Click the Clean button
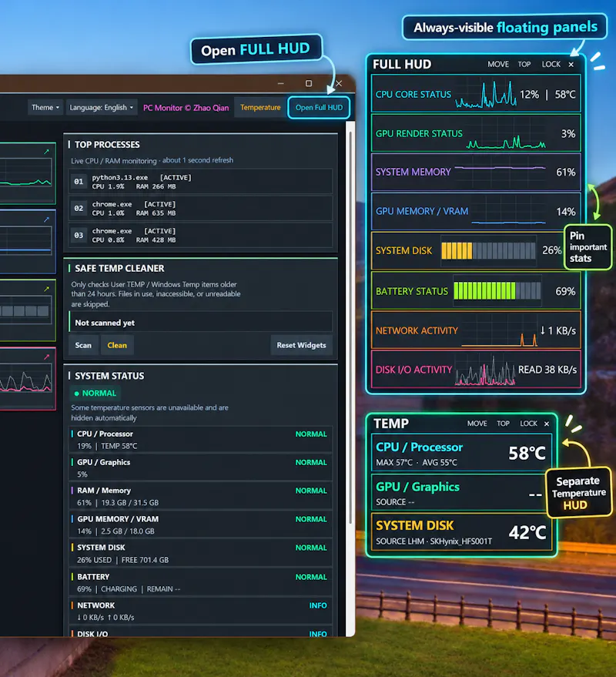616x677 pixels. [117, 345]
